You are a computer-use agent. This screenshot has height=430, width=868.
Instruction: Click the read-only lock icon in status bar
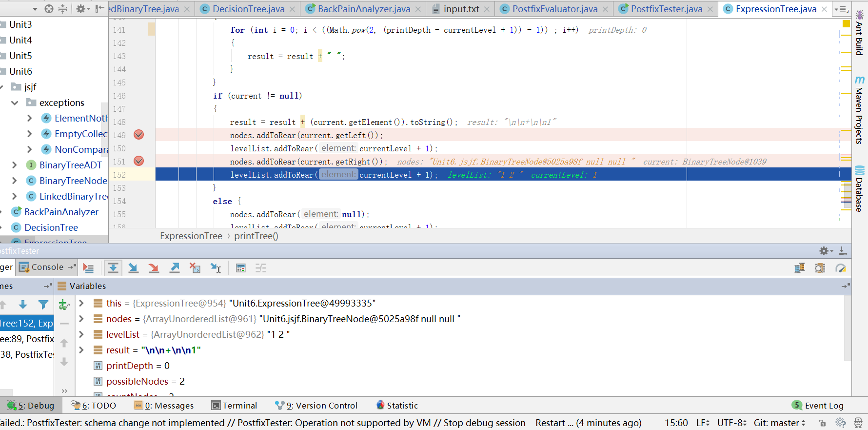click(823, 423)
